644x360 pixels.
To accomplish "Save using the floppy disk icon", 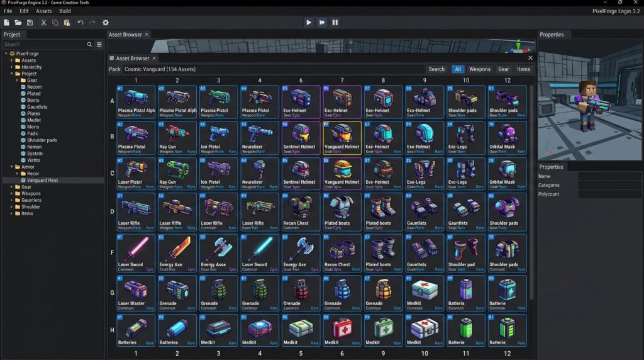I will click(x=30, y=23).
